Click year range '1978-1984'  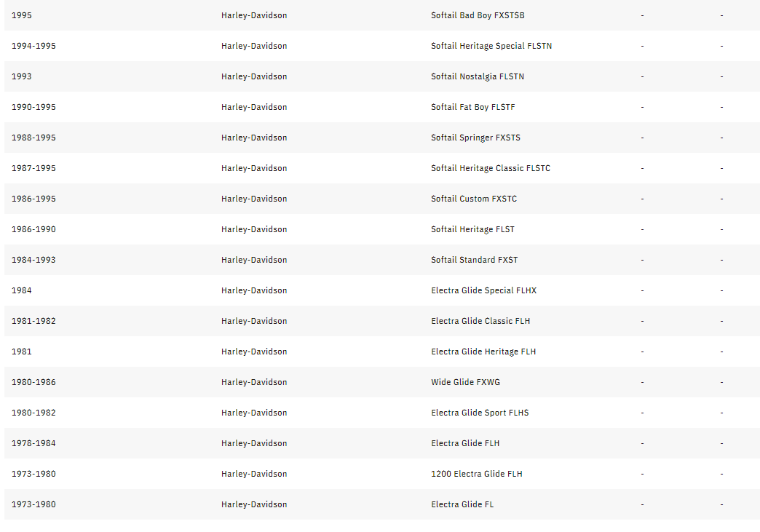point(33,443)
